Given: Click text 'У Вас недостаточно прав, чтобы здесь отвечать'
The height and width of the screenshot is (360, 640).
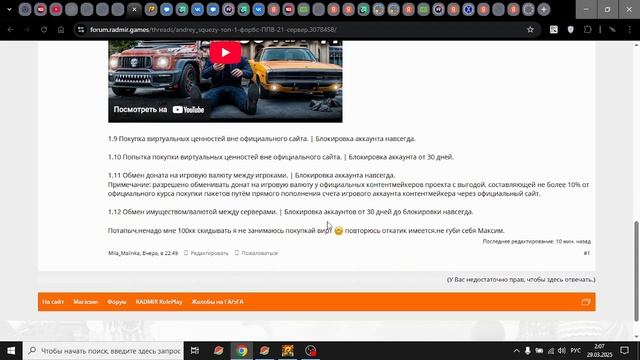Looking at the screenshot, I should (521, 280).
